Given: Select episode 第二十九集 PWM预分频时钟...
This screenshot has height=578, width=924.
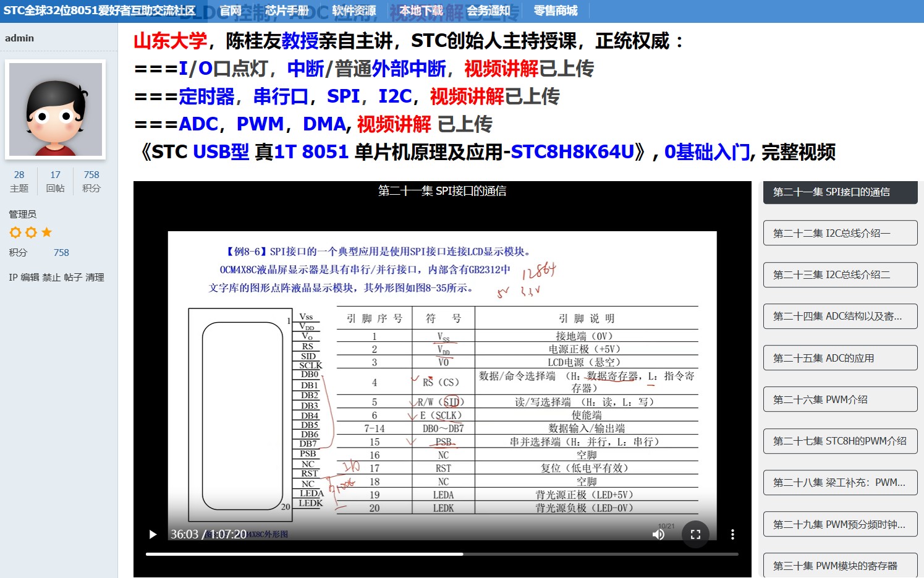Looking at the screenshot, I should (840, 524).
